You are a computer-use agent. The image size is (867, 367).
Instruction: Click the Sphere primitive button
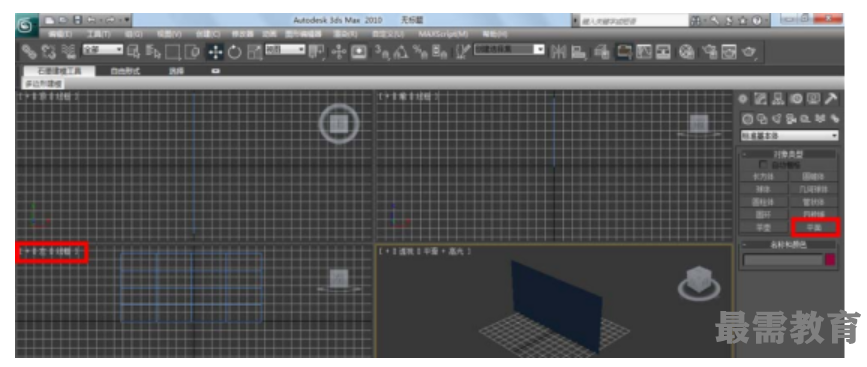coord(764,189)
